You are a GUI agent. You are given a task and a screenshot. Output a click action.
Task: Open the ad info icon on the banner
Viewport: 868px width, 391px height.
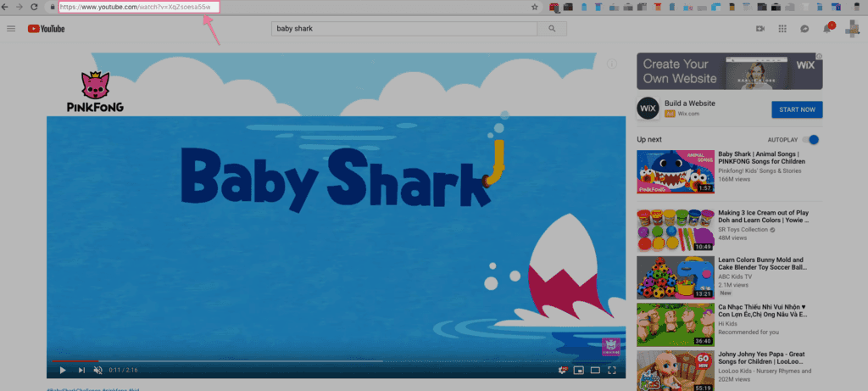click(820, 56)
